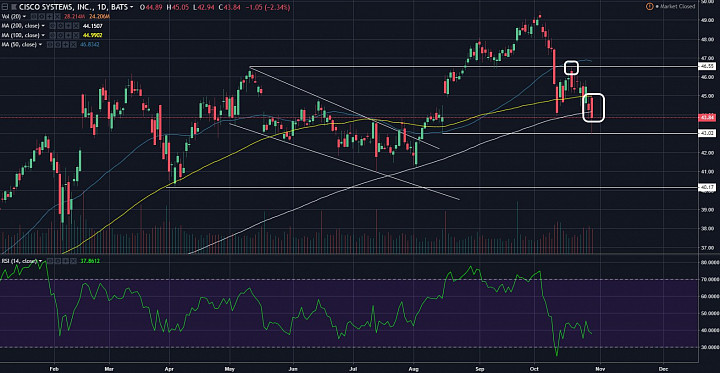This screenshot has height=373, width=720.
Task: Click the MA 200 value 44.1507
Action: coord(92,26)
